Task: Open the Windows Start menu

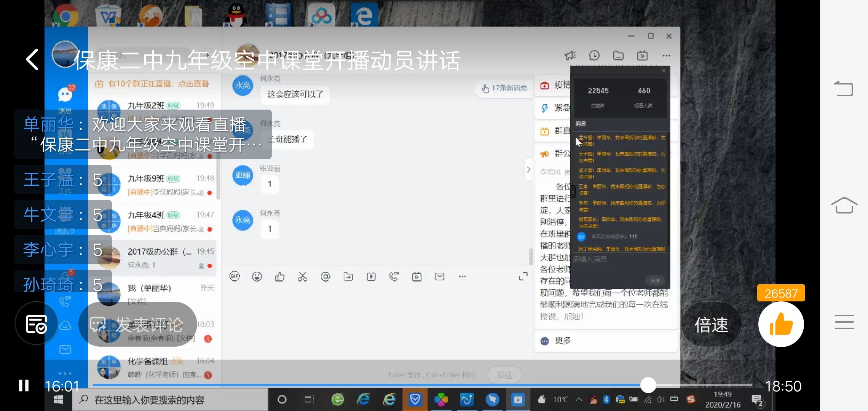Action: click(x=58, y=400)
